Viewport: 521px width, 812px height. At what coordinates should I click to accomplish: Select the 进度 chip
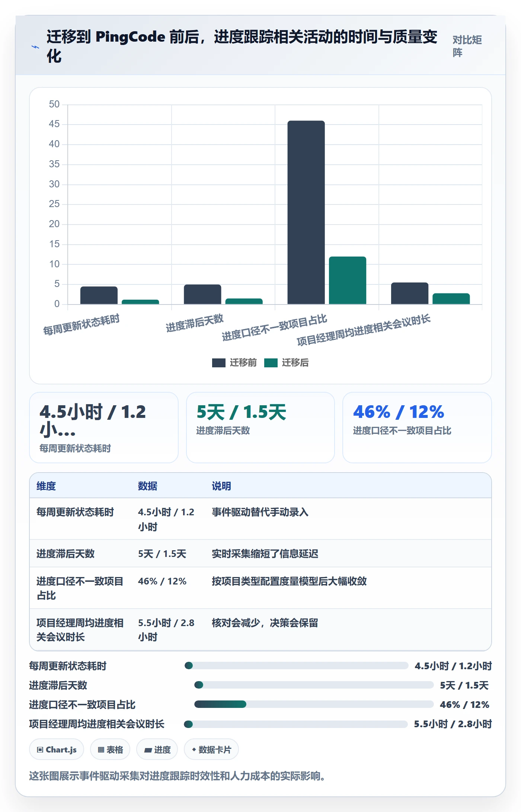157,750
